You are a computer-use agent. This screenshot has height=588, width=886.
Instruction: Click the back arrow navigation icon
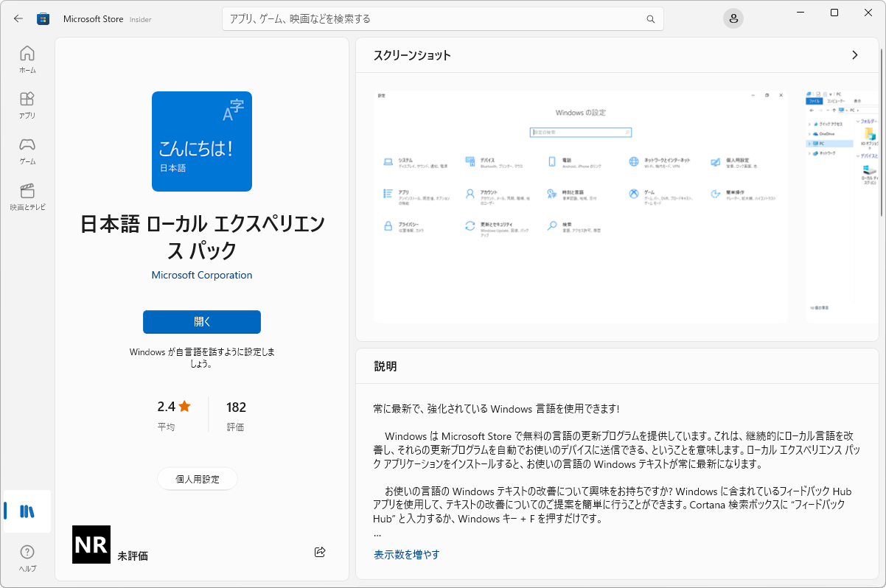18,18
